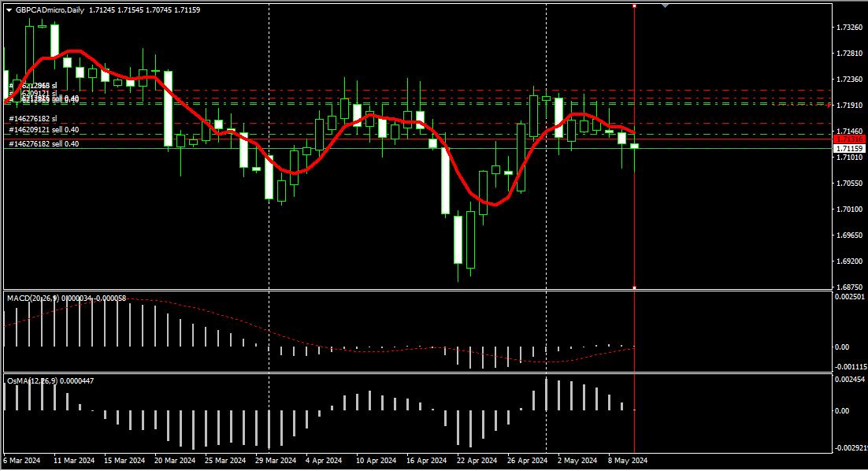
Task: Click the OsMA(12,26,9) indicator label
Action: pyautogui.click(x=50, y=380)
